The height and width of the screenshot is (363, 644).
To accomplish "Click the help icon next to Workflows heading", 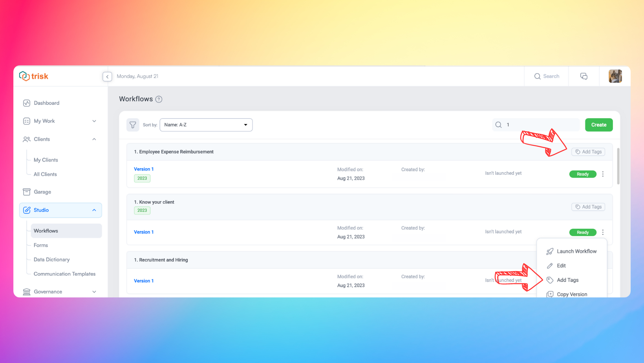I will pos(159,99).
